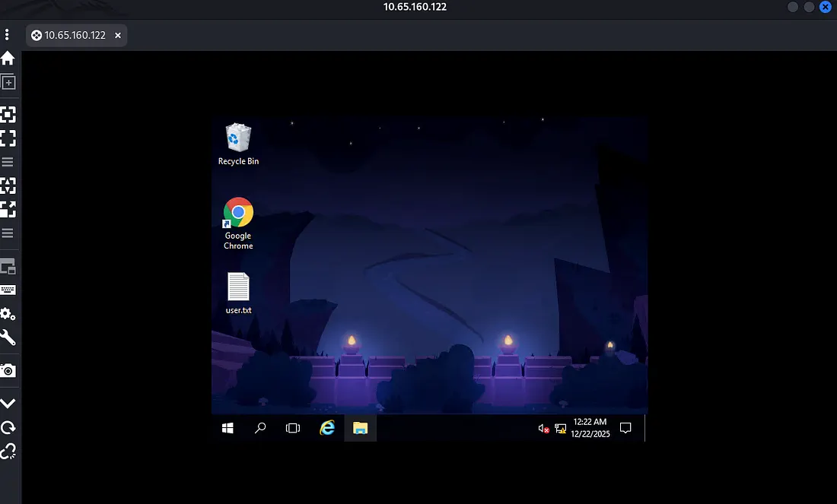The height and width of the screenshot is (504, 837).
Task: Disconnect session using broken link icon
Action: (8, 452)
